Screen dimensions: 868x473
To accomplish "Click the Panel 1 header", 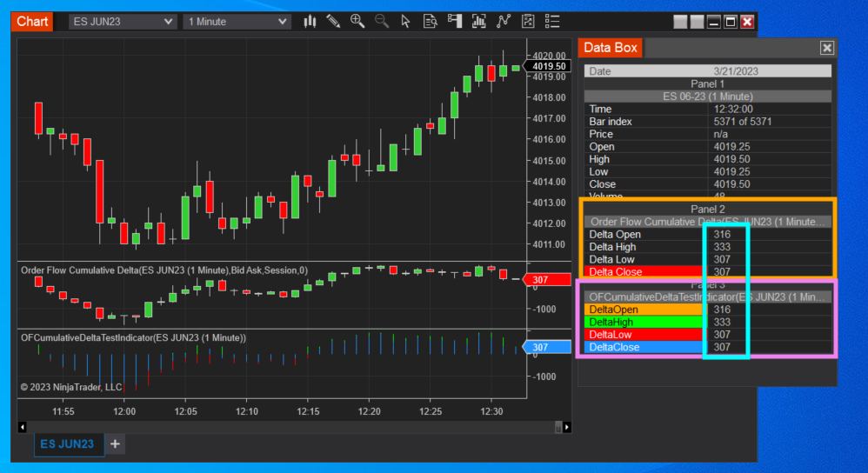I will click(x=707, y=84).
